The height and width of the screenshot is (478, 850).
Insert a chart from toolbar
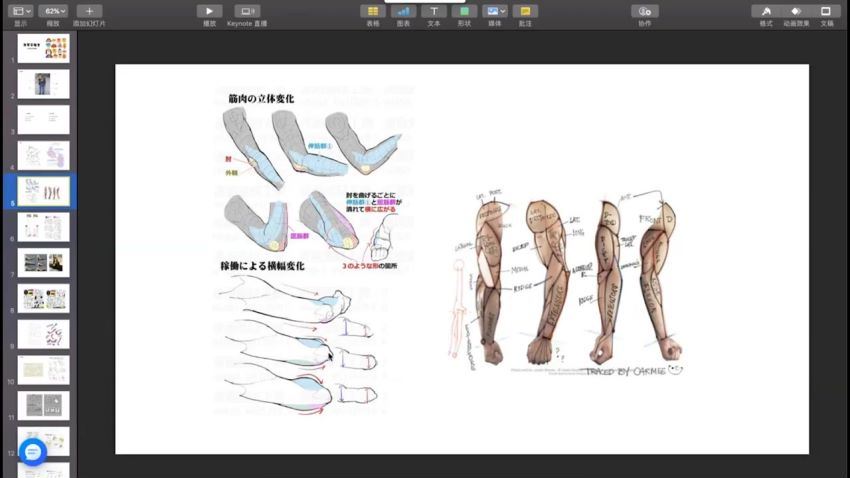[403, 11]
